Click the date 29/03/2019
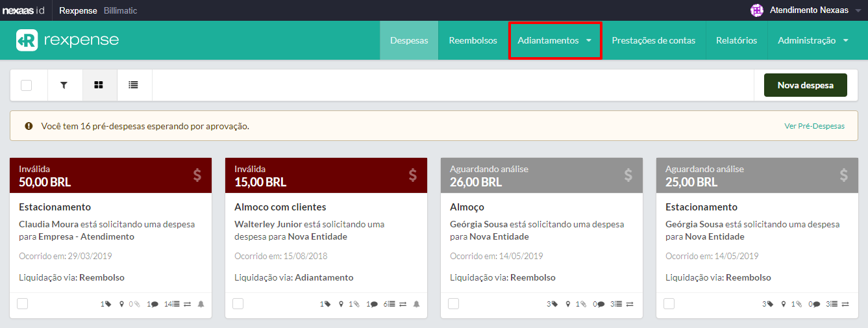 click(90, 256)
